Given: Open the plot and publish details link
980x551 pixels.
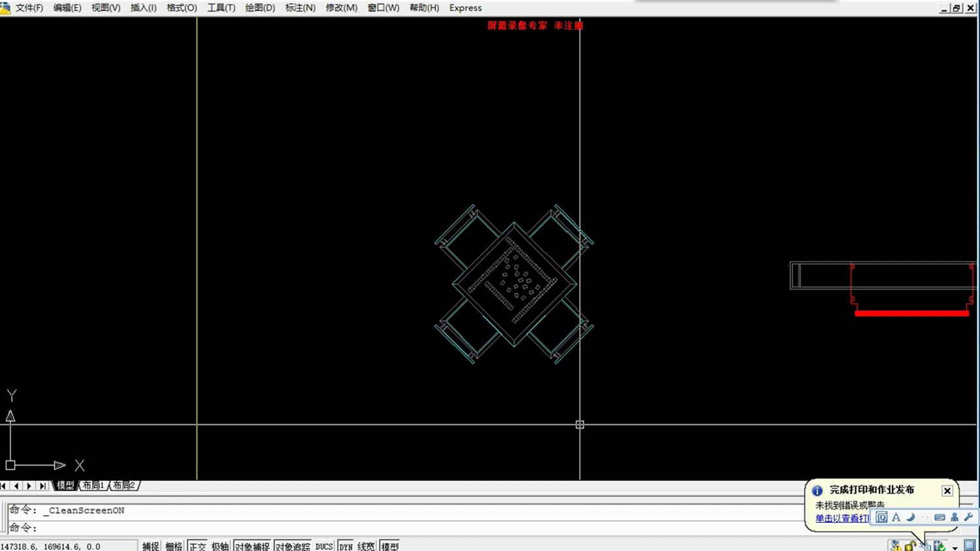Looking at the screenshot, I should point(842,518).
